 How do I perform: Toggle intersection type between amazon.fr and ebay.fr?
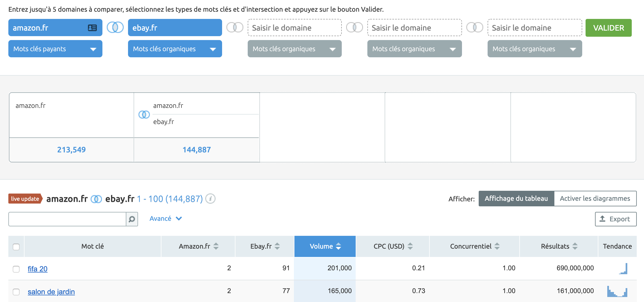(115, 27)
